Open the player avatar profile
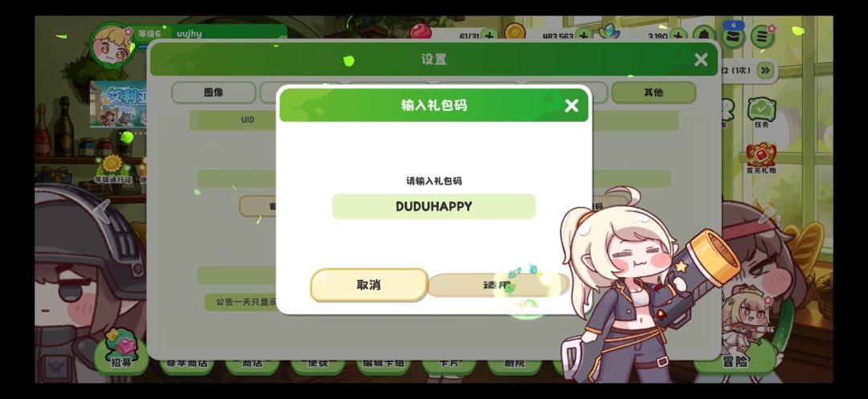 [112, 45]
